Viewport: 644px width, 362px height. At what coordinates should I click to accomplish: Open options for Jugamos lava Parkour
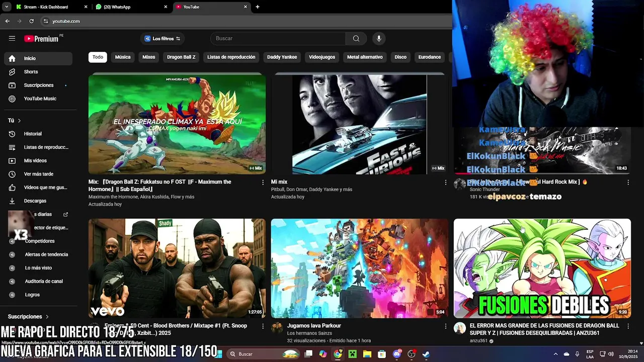[x=445, y=326]
